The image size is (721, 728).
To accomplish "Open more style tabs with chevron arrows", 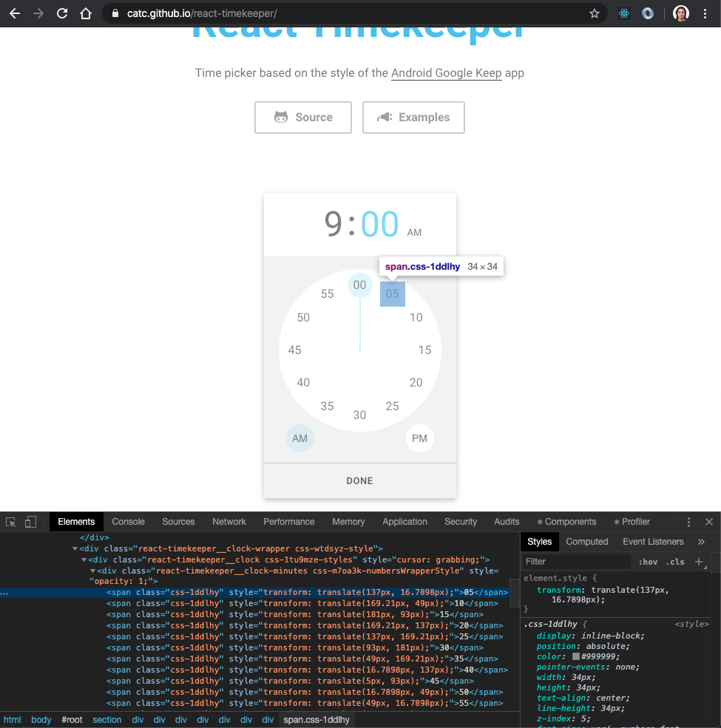I will [701, 541].
